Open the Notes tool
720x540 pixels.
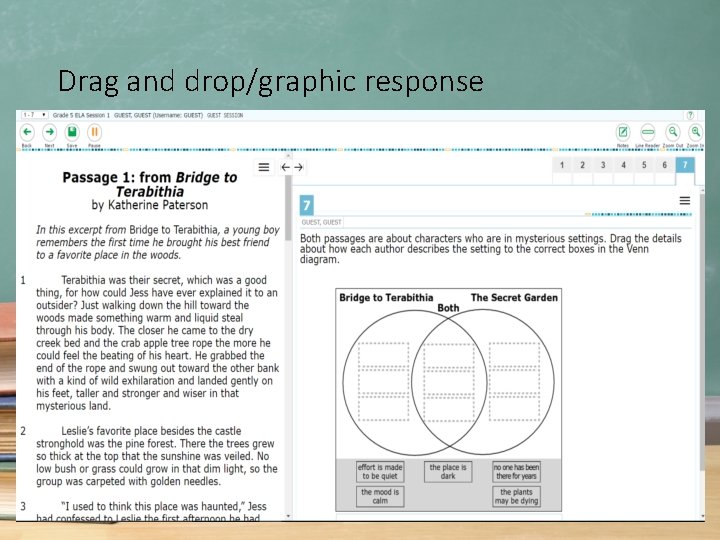623,132
